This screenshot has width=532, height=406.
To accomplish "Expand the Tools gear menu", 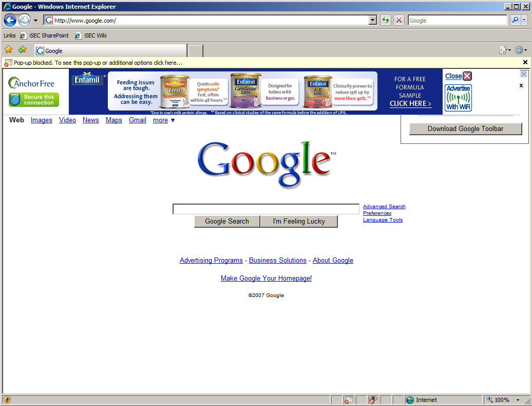I will point(521,50).
